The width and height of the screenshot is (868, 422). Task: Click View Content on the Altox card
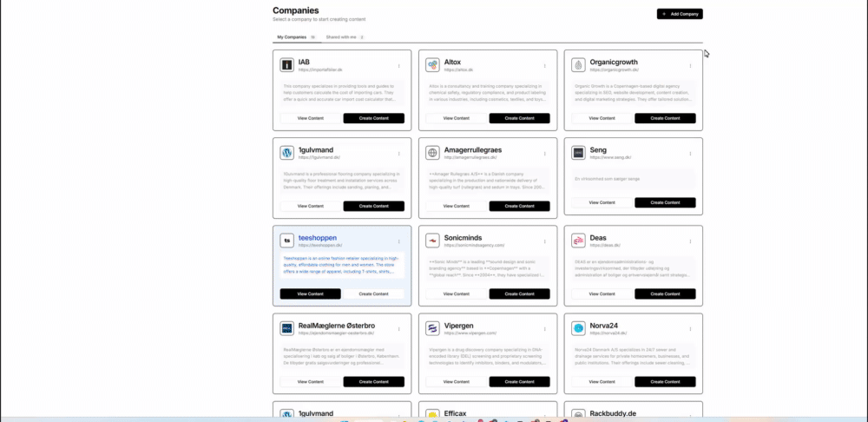pos(457,118)
